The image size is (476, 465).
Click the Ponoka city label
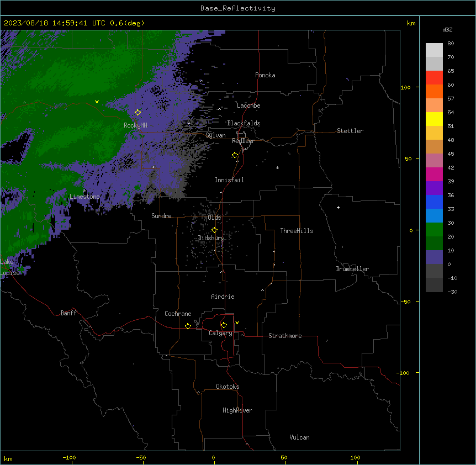[265, 75]
